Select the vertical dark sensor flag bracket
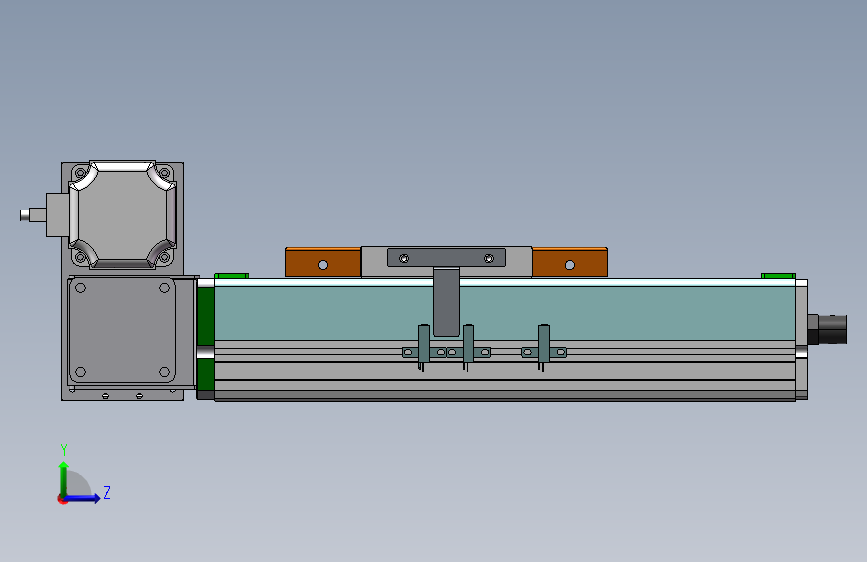The width and height of the screenshot is (867, 562). (446, 302)
